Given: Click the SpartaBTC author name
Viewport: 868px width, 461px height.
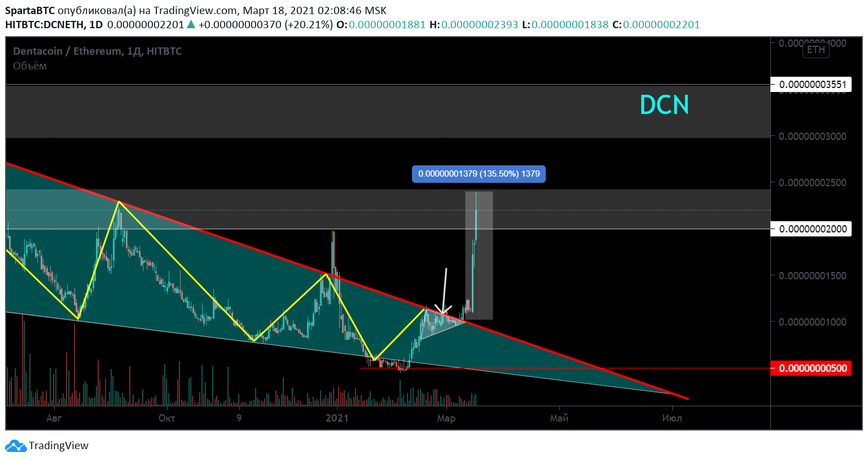Looking at the screenshot, I should point(30,11).
